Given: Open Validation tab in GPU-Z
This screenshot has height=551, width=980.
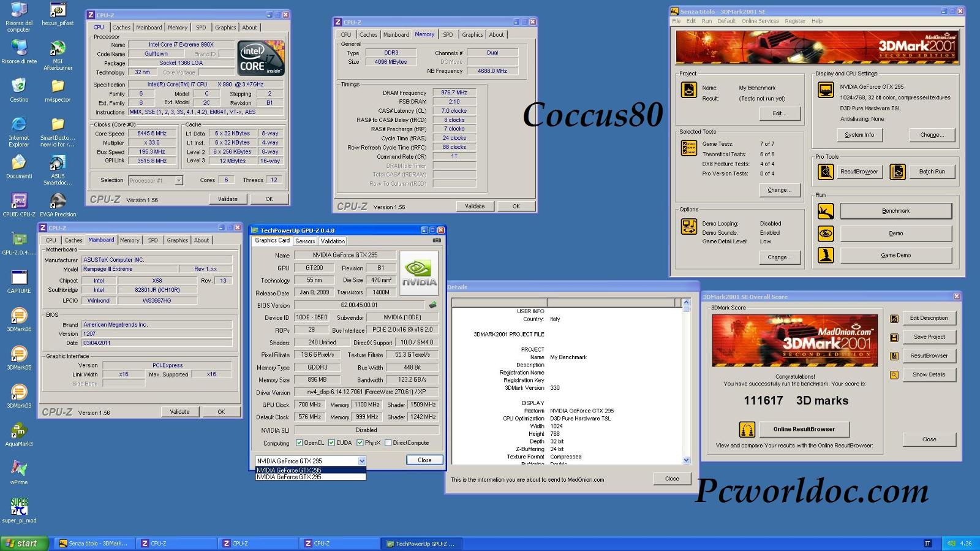Looking at the screenshot, I should click(x=333, y=241).
